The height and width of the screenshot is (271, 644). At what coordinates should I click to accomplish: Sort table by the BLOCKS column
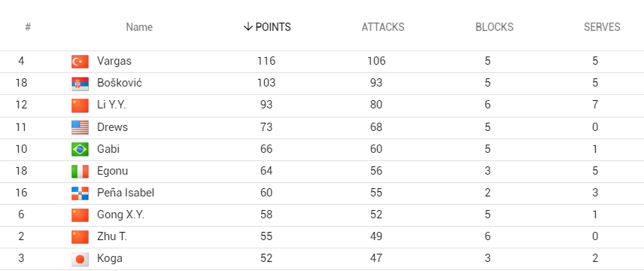coord(494,27)
